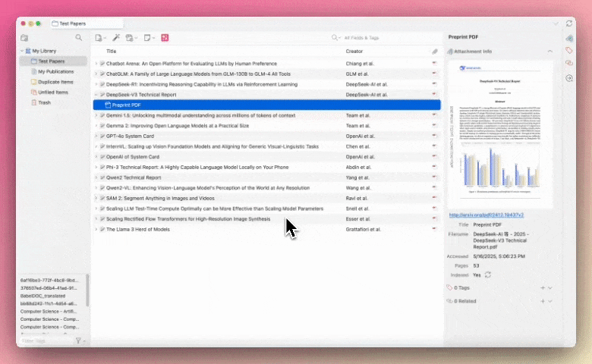The width and height of the screenshot is (592, 364).
Task: Select the DeepSeek-R1 paper row
Action: tap(267, 84)
